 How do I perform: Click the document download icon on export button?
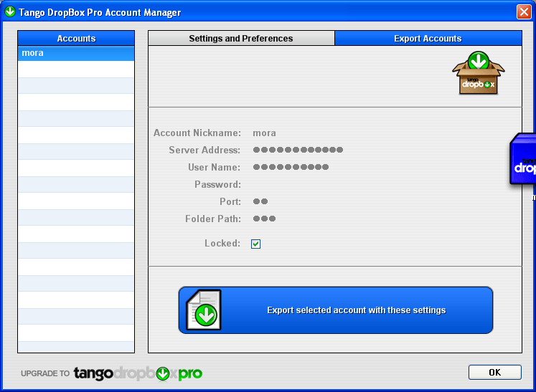point(204,310)
